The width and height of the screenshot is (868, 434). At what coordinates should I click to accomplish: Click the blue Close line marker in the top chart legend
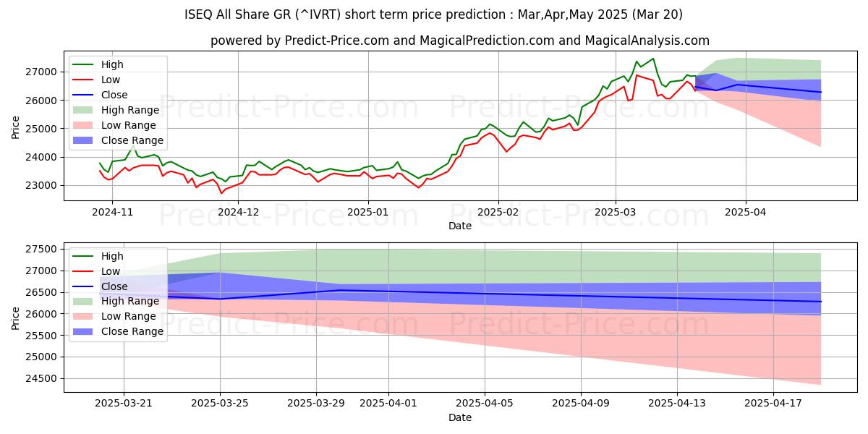pyautogui.click(x=84, y=95)
